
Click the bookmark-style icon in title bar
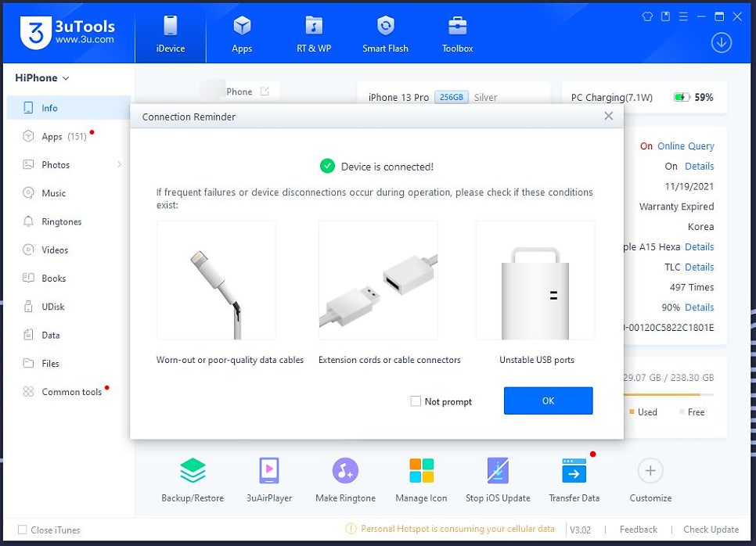(665, 17)
